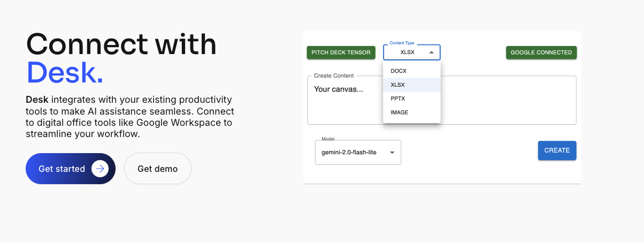This screenshot has width=644, height=242.
Task: Click the 'Content Type' field label
Action: tap(402, 43)
